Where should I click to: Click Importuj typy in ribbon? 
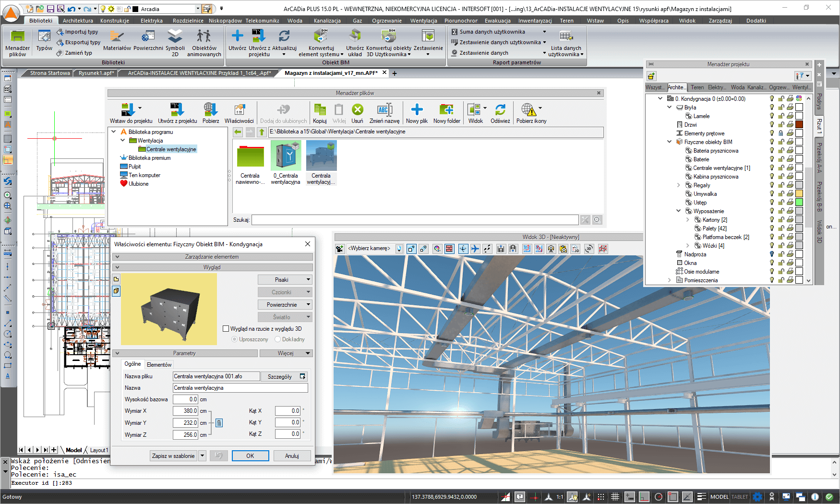point(77,32)
